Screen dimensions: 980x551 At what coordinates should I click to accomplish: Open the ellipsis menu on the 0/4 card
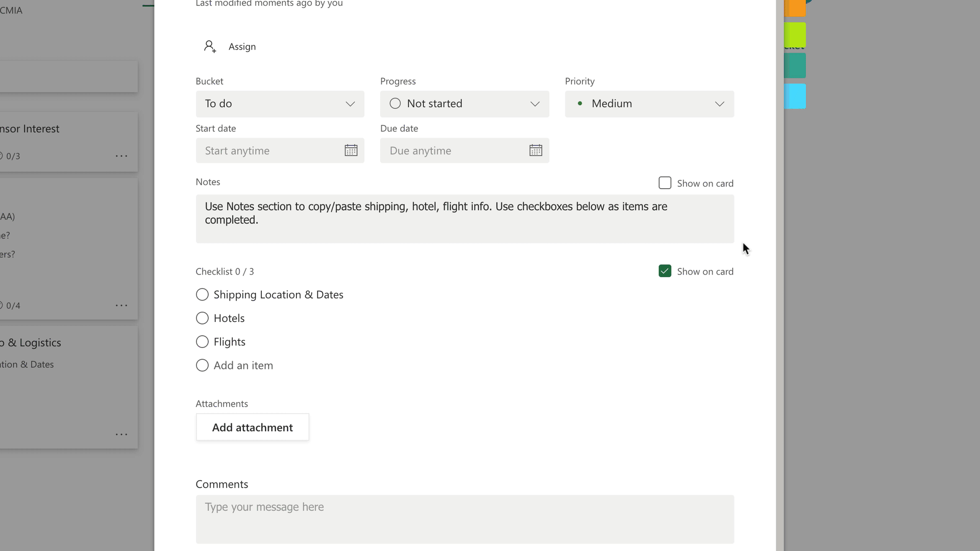pyautogui.click(x=121, y=305)
